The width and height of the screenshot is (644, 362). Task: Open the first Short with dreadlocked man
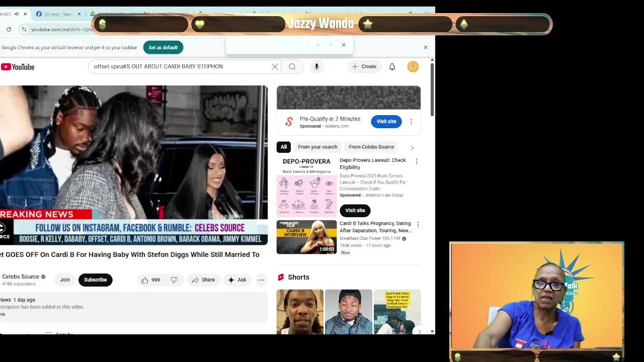click(300, 312)
